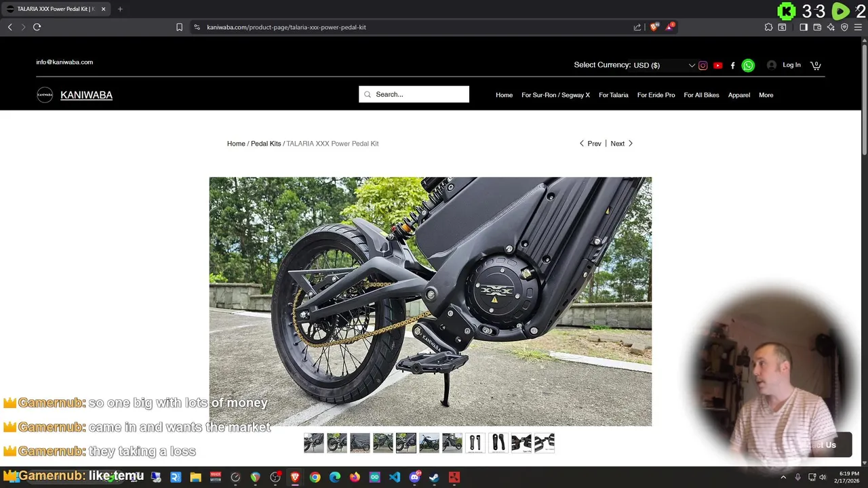Toggle the browser sidebar panel icon

804,27
